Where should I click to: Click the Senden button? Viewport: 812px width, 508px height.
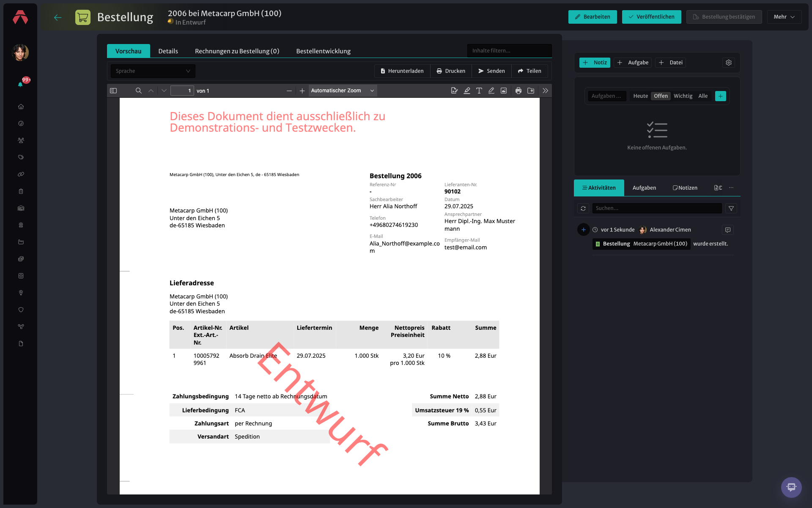491,71
